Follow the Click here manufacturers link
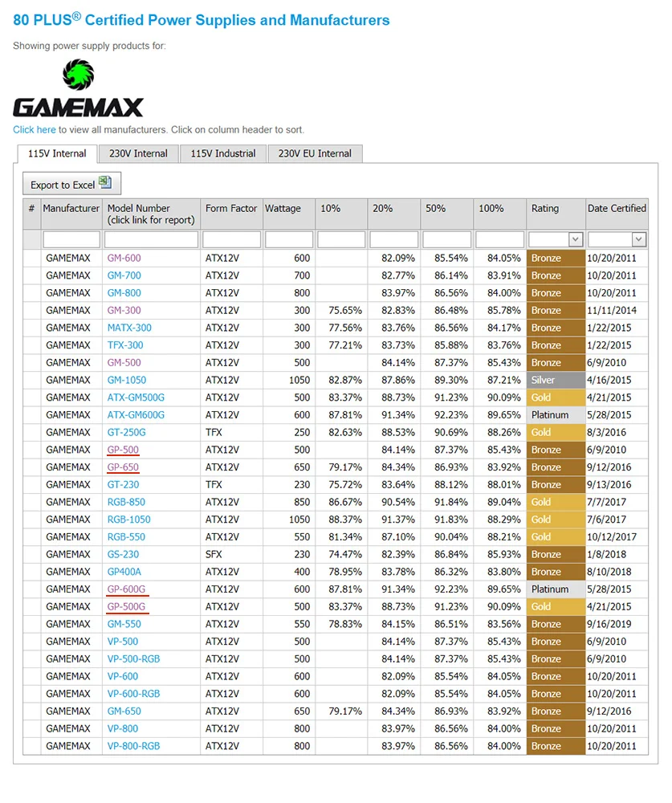 [35, 129]
